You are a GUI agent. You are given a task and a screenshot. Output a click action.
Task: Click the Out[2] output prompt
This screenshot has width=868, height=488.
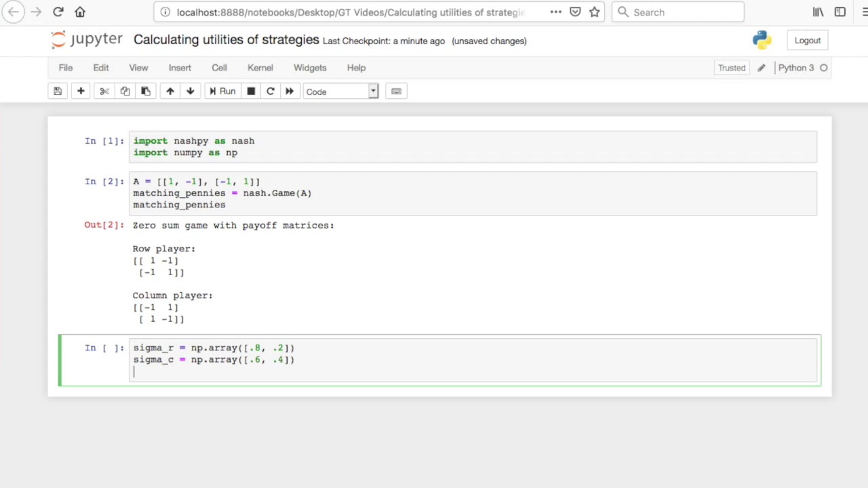104,225
